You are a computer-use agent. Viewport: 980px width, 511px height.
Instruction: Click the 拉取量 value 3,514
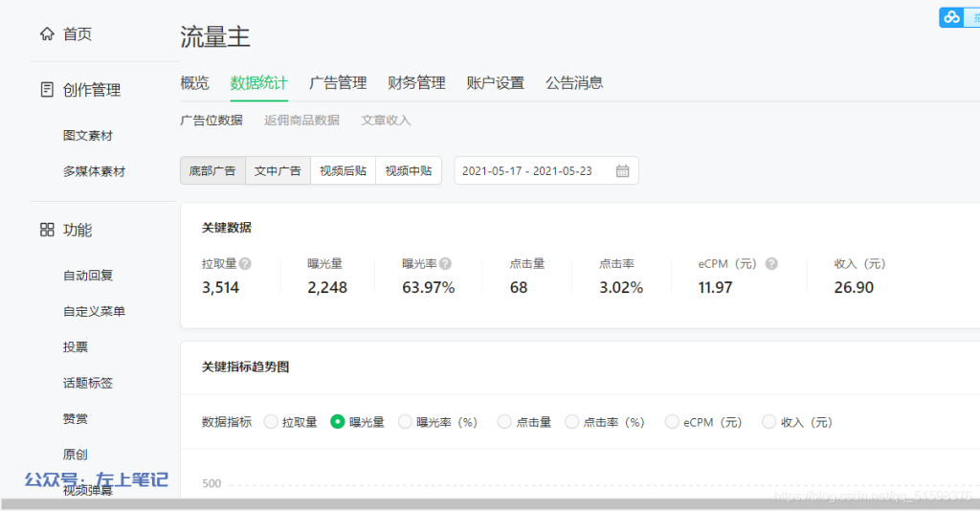(x=221, y=287)
